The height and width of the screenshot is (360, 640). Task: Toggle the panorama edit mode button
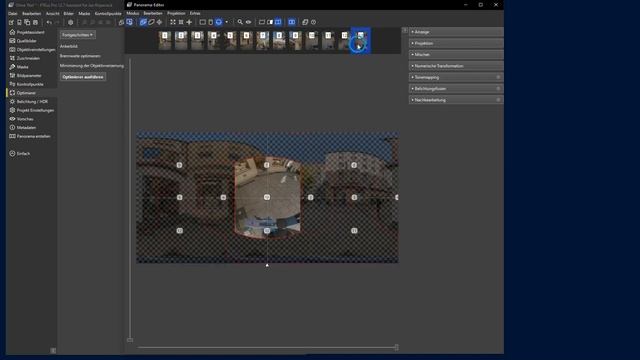(x=143, y=22)
